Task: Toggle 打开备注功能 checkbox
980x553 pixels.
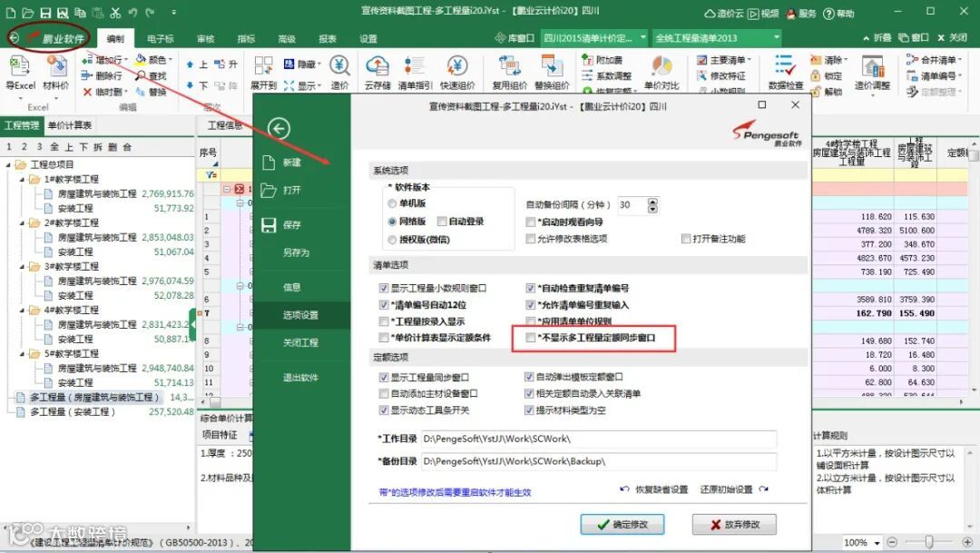Action: (686, 239)
